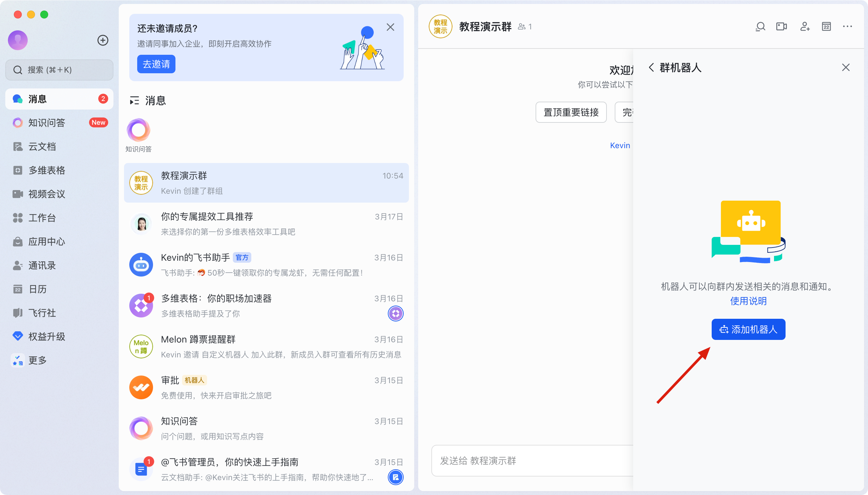Viewport: 868px width, 495px height.
Task: Open 应用中心 sidebar item
Action: pos(59,242)
